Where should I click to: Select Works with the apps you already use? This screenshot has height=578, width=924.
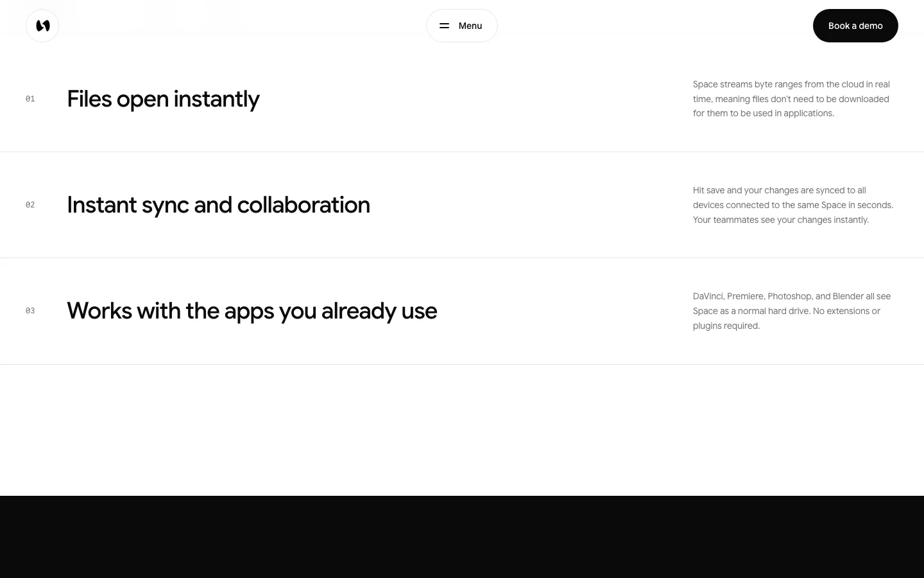(252, 311)
